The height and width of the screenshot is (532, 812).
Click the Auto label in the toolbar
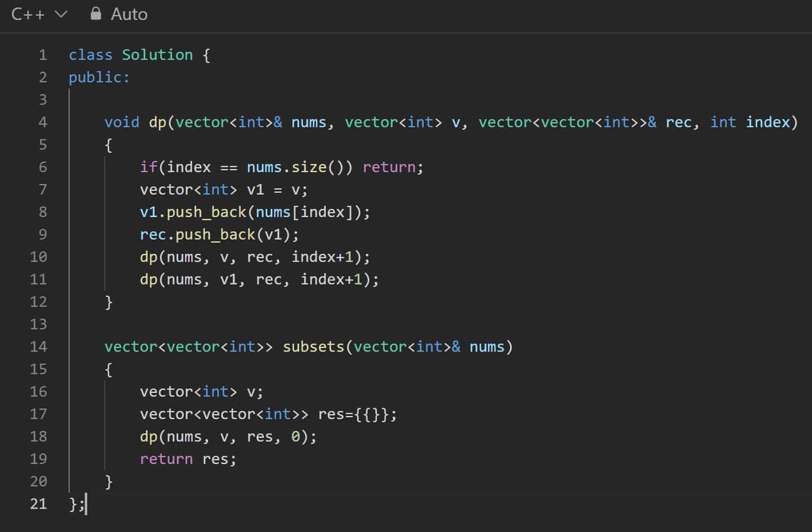[129, 14]
